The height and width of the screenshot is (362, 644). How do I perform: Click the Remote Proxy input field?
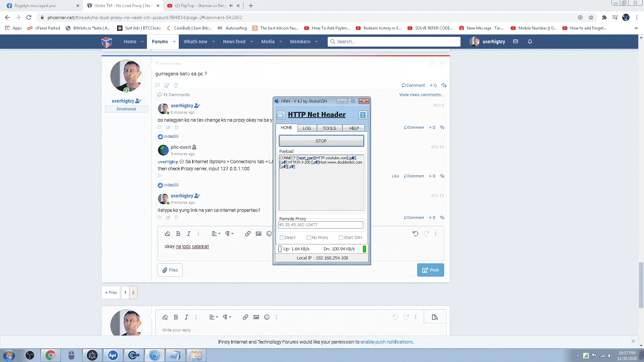coord(321,225)
